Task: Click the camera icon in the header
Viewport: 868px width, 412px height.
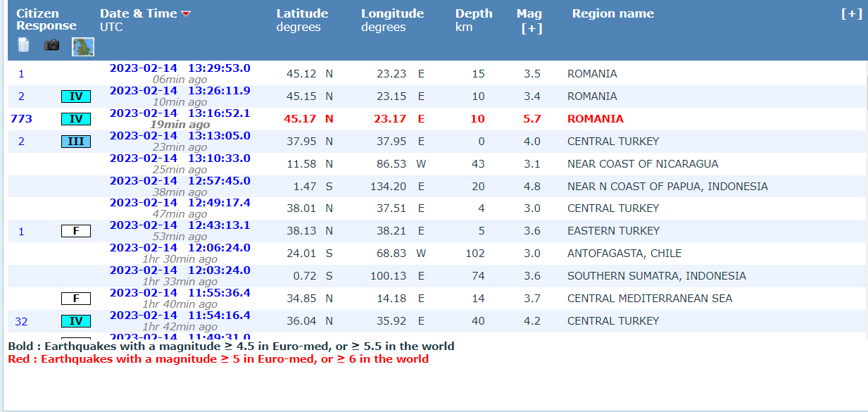Action: [51, 45]
